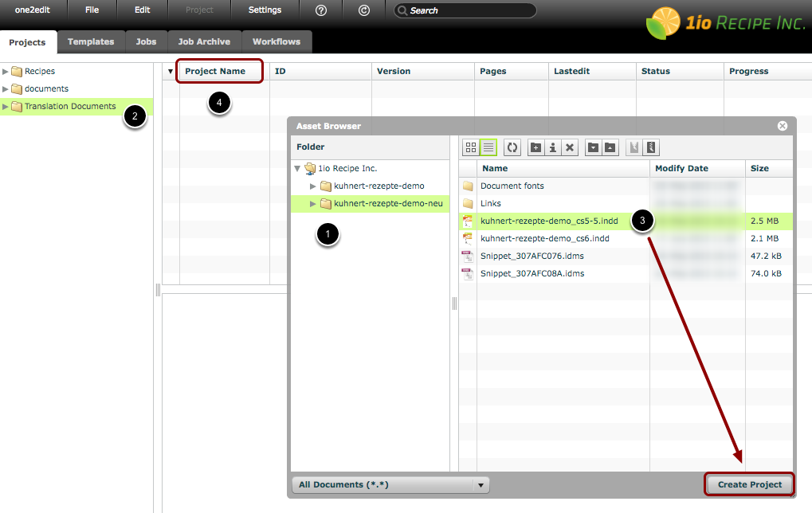
Task: Switch to the Jobs tab
Action: [146, 41]
